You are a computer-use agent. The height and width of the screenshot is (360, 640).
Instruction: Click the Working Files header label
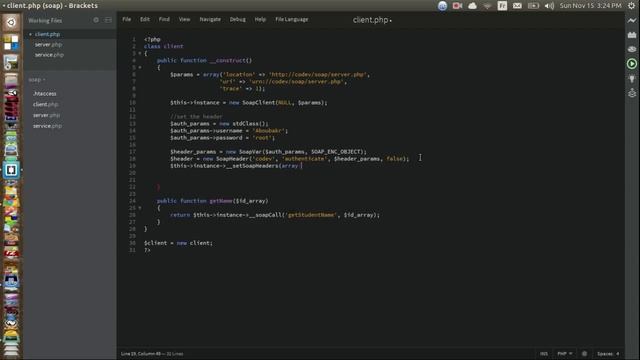click(x=45, y=20)
